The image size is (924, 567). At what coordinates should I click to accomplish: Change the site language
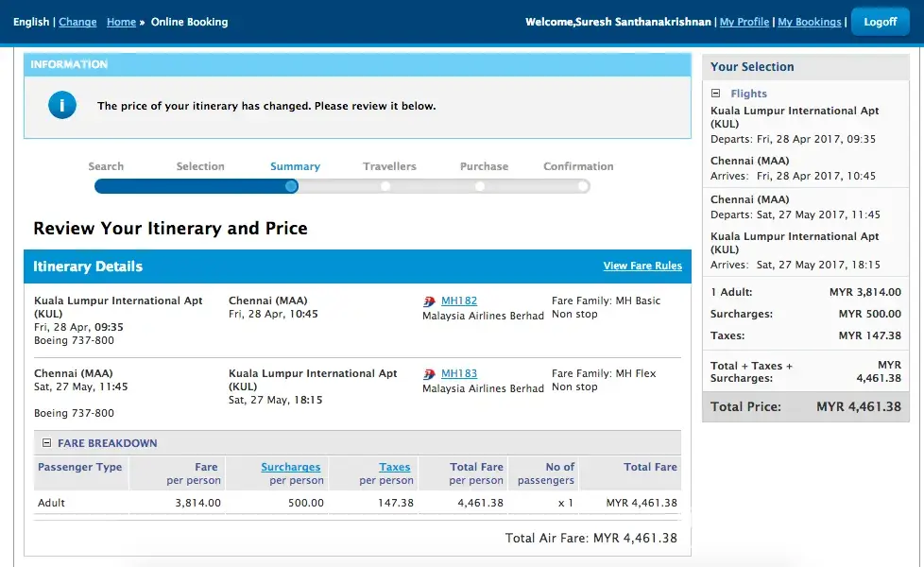click(x=77, y=22)
